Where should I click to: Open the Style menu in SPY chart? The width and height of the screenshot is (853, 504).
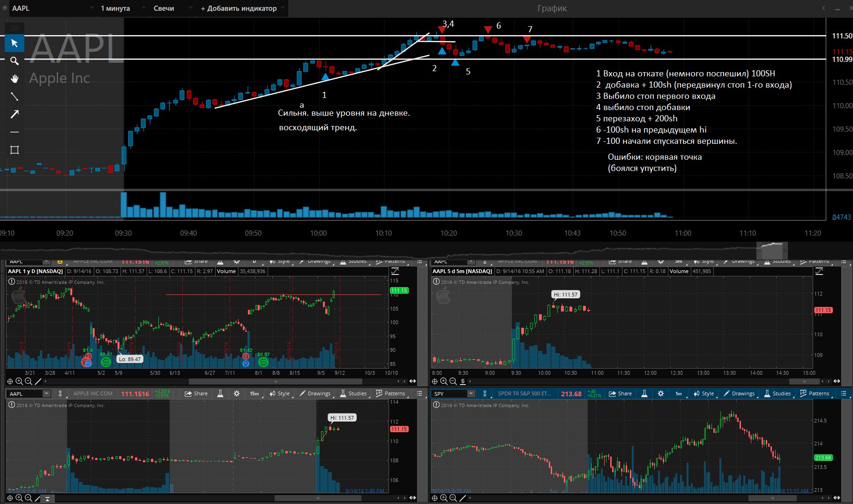pyautogui.click(x=703, y=393)
